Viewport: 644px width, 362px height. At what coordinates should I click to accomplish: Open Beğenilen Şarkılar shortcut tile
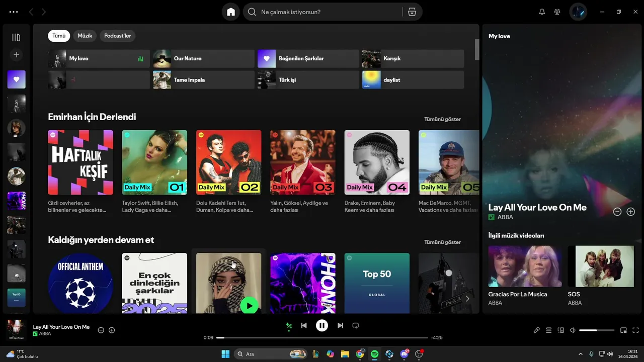(x=308, y=58)
